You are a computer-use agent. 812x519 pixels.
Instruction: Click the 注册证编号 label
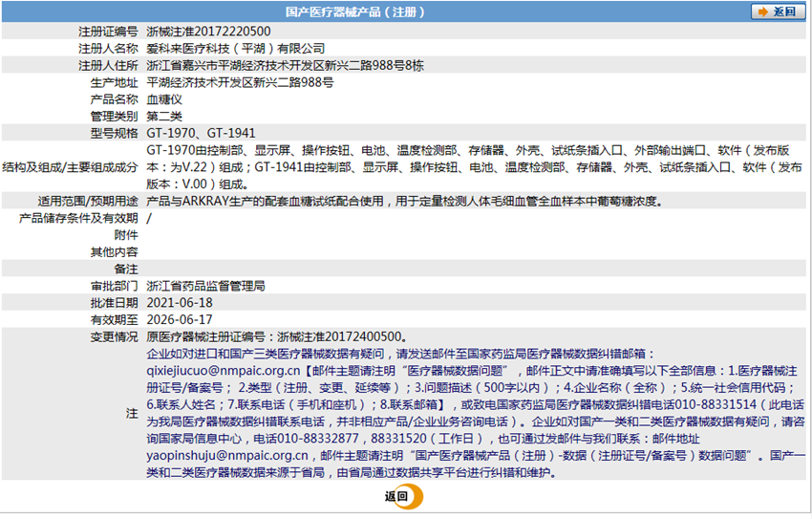(108, 32)
